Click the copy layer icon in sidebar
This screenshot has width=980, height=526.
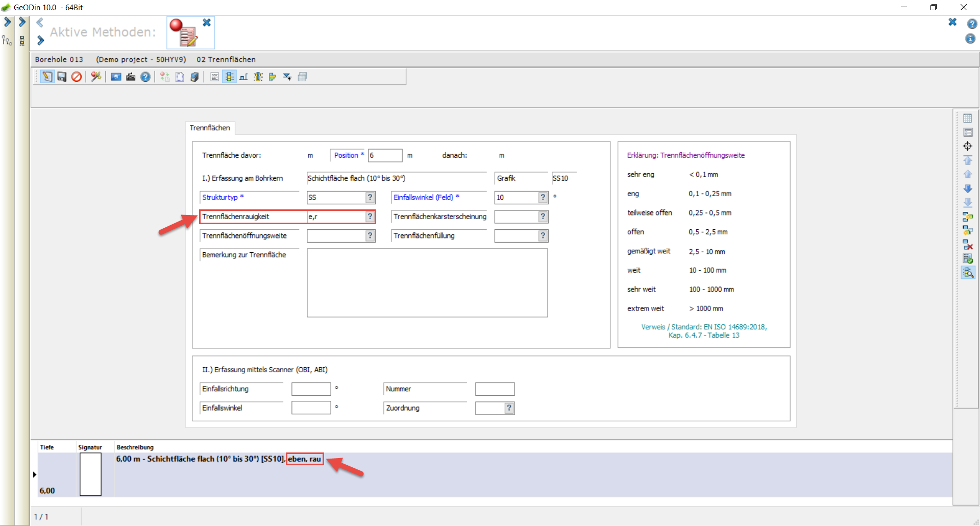(x=967, y=231)
